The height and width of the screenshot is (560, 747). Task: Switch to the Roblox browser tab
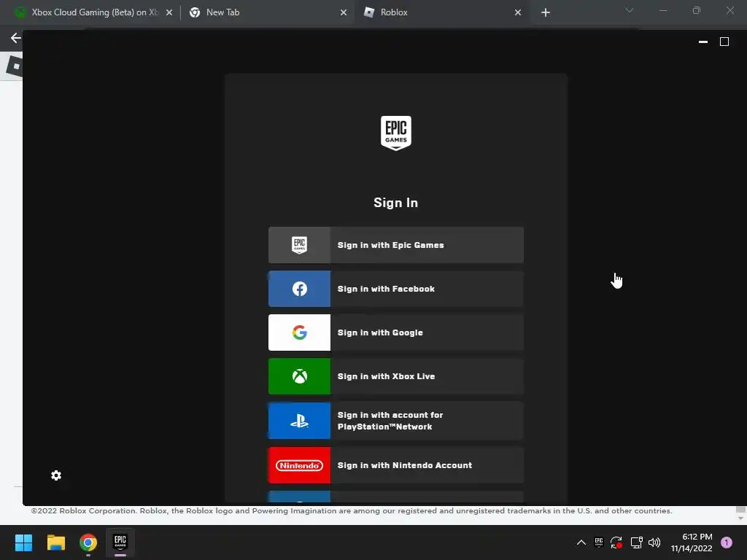[x=441, y=12]
